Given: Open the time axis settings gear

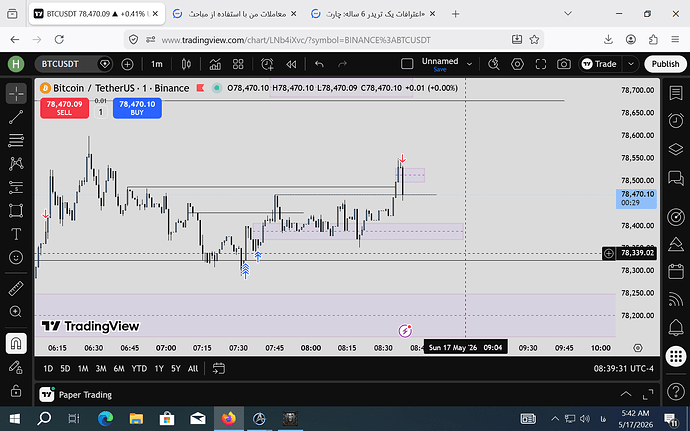Looking at the screenshot, I should 638,348.
